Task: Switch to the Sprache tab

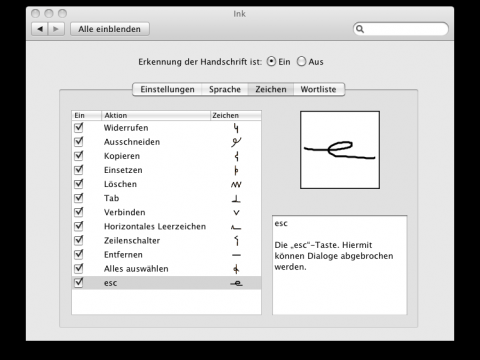Action: tap(225, 89)
